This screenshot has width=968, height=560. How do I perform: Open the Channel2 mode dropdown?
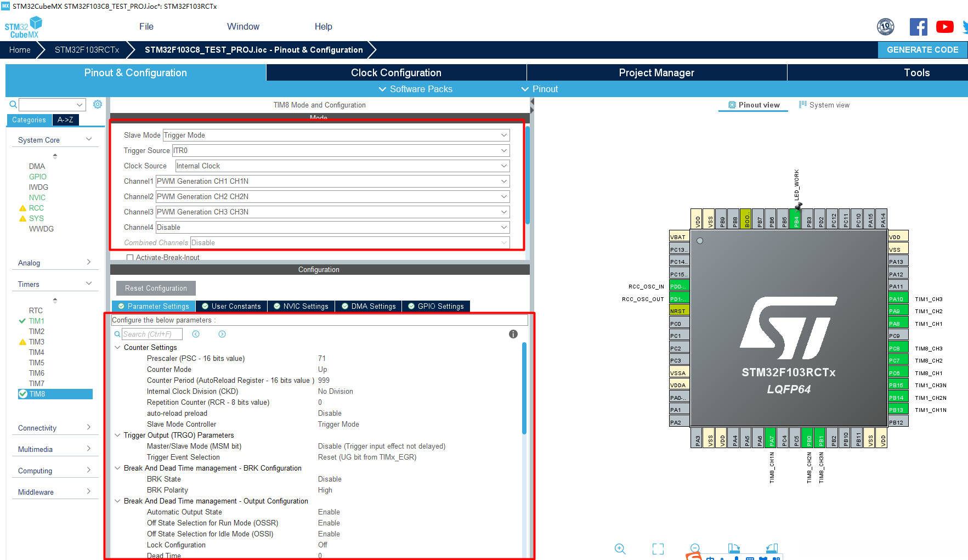(x=333, y=196)
